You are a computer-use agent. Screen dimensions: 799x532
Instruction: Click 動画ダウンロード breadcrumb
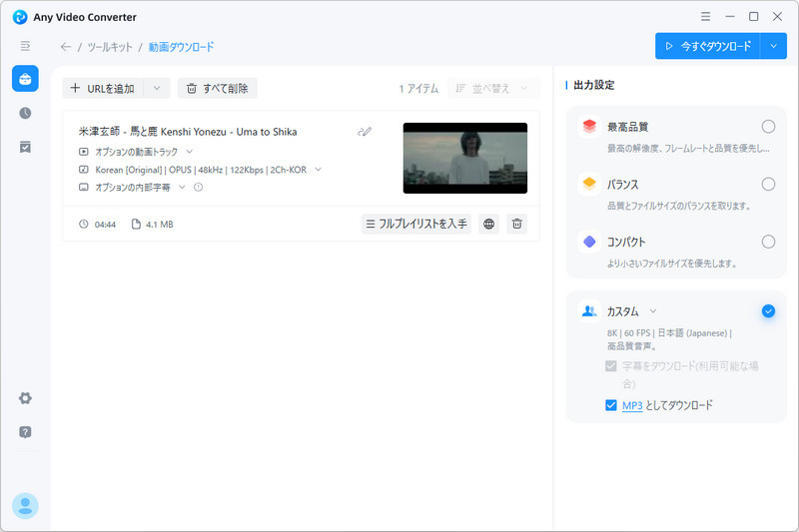click(x=182, y=47)
